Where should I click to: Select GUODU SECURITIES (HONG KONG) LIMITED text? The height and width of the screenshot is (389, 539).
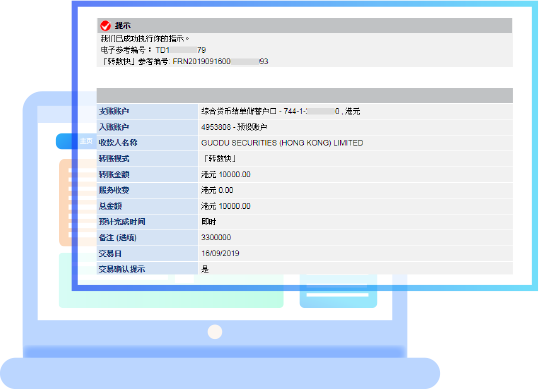pos(282,143)
